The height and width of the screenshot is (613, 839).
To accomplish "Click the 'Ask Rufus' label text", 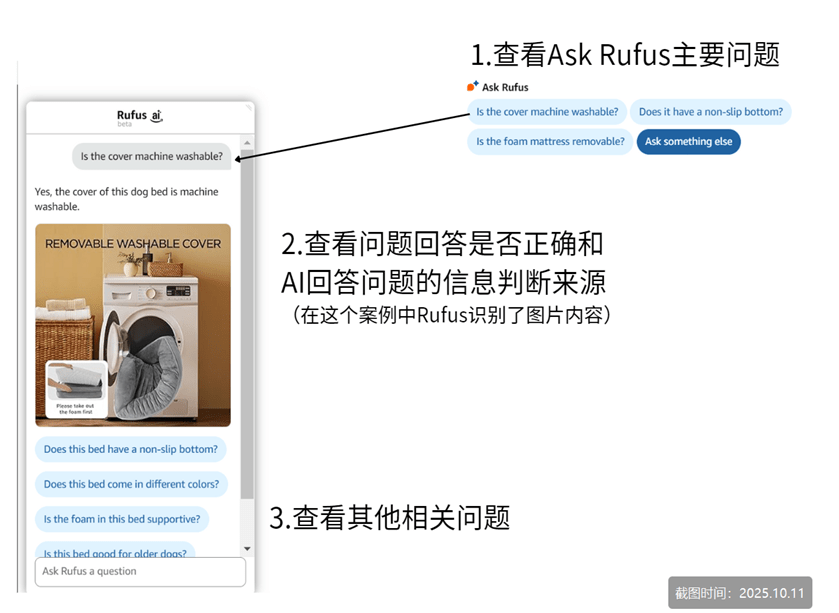I will coord(505,87).
